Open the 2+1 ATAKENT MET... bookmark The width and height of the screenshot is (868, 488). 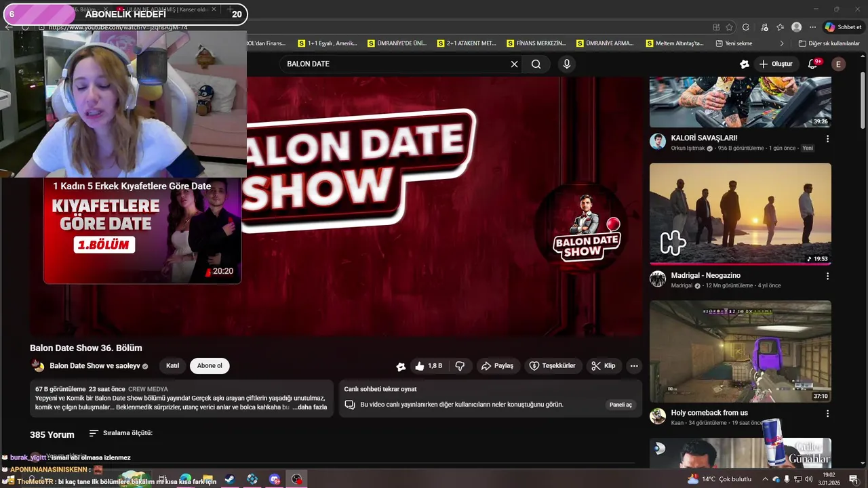(x=467, y=43)
